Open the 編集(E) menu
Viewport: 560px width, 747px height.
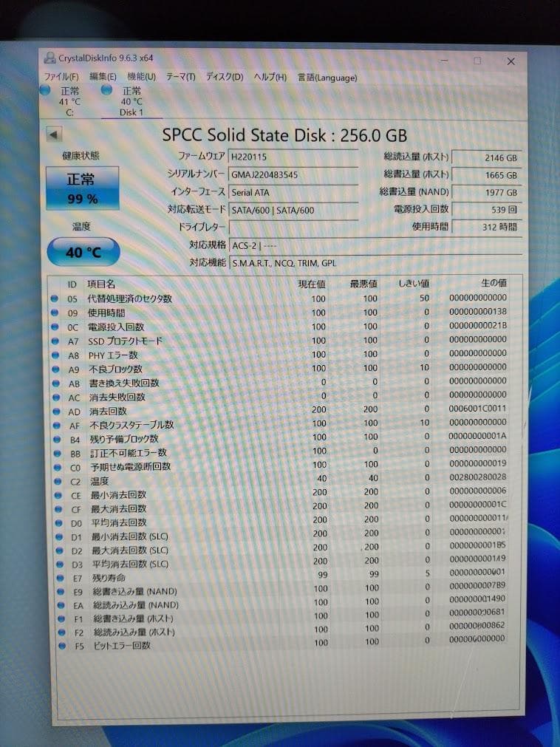[x=103, y=77]
